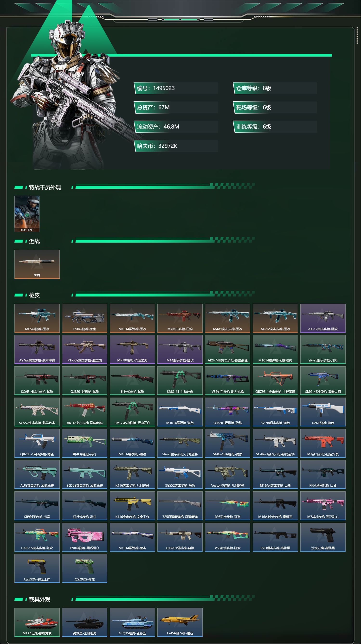The image size is (361, 644).
Task: Select the AK-12突击步枪-猛攻 purple card
Action: (x=323, y=318)
